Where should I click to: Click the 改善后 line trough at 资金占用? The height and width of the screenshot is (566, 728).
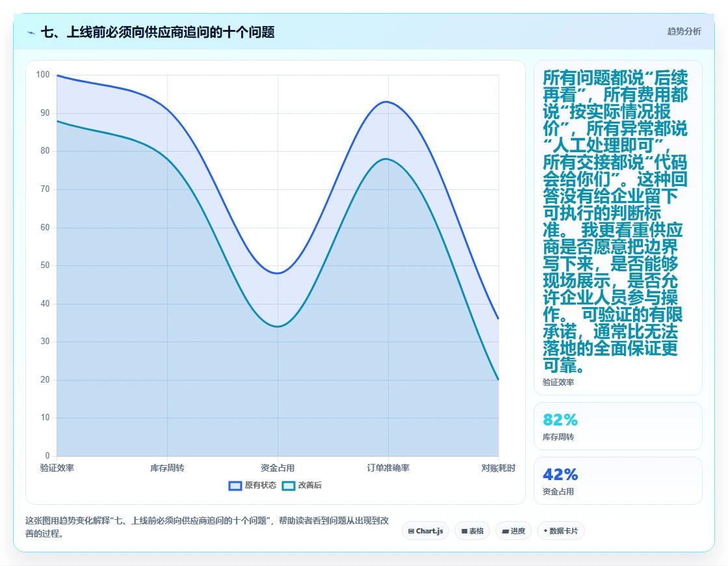pyautogui.click(x=278, y=326)
